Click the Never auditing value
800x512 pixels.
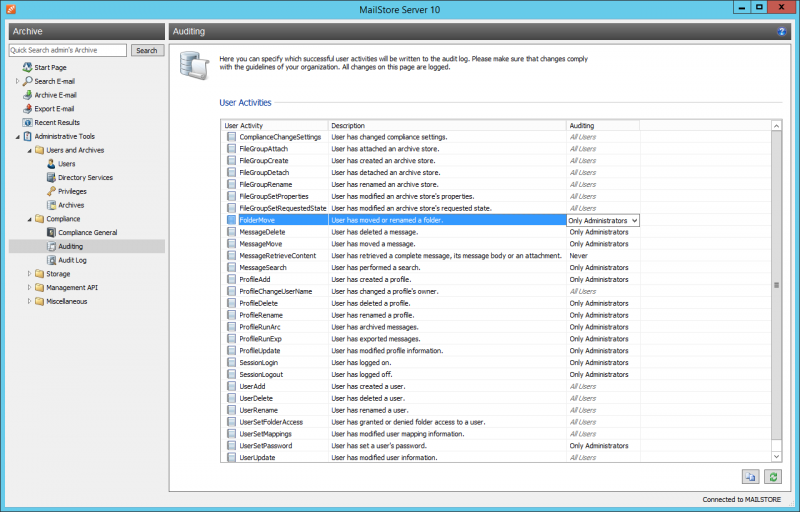coord(579,256)
